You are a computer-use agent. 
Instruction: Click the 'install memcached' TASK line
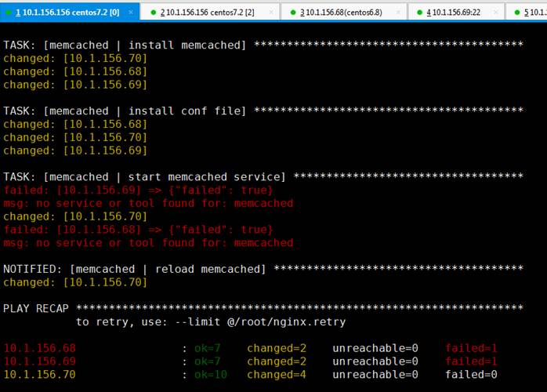pyautogui.click(x=263, y=45)
